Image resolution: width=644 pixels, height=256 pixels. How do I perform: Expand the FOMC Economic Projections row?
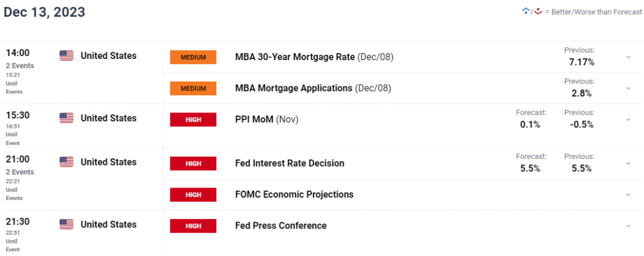[x=628, y=195]
